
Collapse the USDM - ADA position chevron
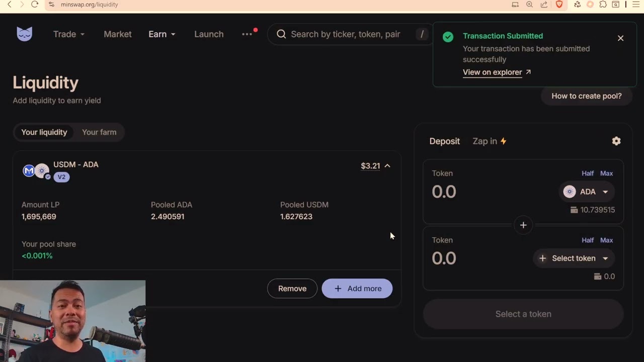(x=387, y=166)
